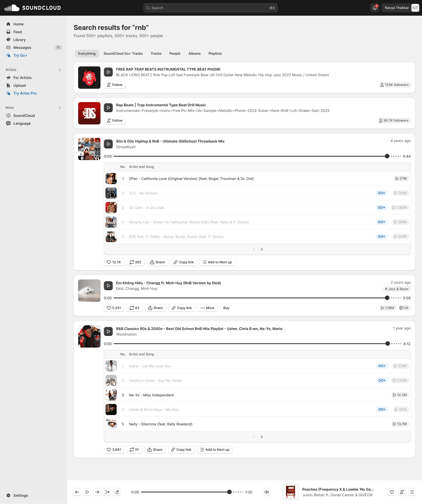Click the SoundCloud logo

[33, 8]
